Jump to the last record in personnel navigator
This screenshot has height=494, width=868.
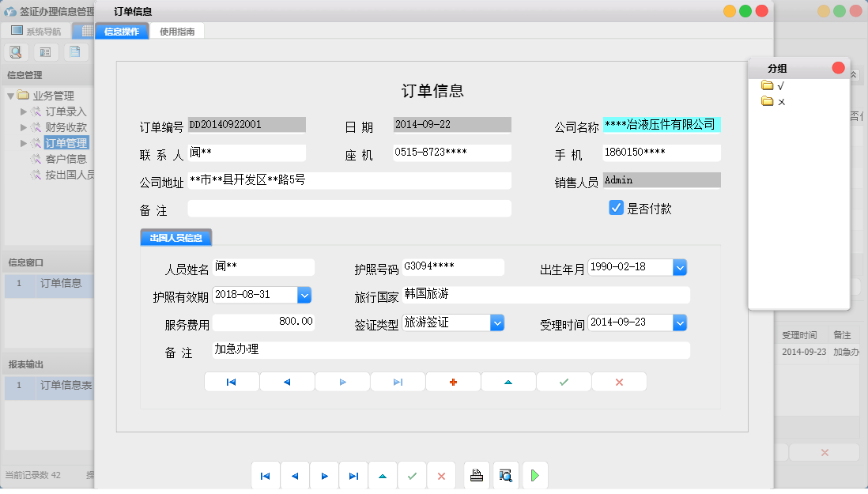pyautogui.click(x=398, y=381)
